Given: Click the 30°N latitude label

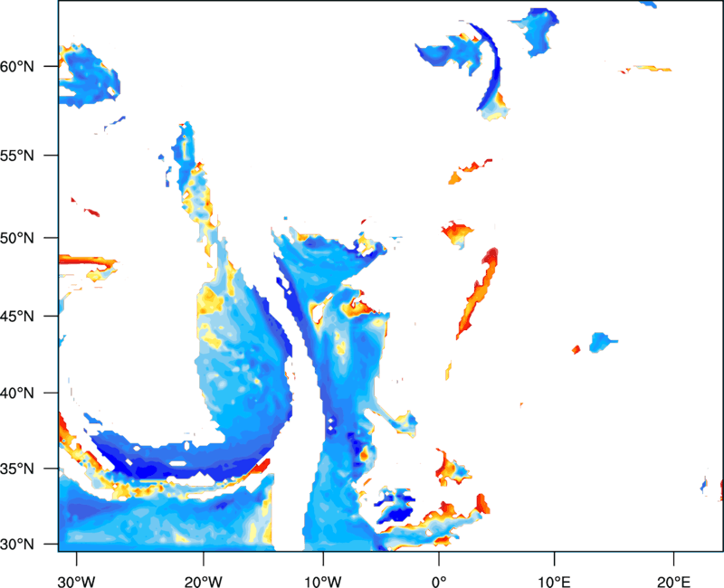Looking at the screenshot, I should pyautogui.click(x=17, y=545).
